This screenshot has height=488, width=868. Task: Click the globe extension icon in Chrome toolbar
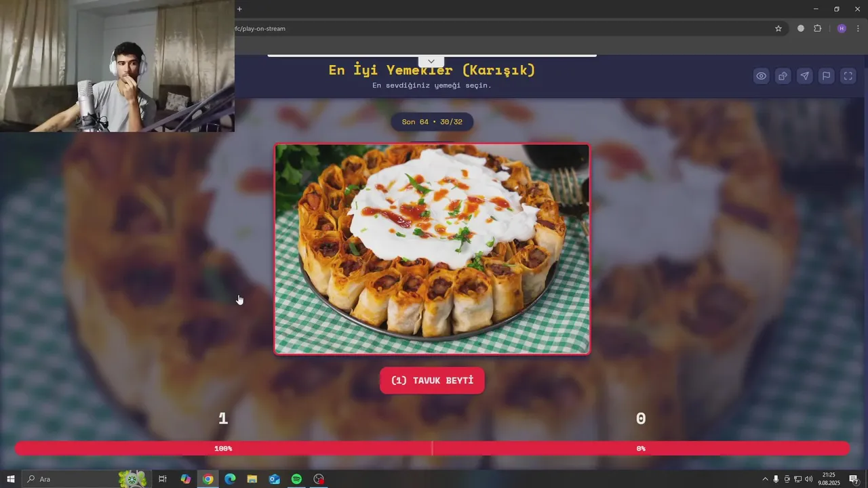click(801, 28)
